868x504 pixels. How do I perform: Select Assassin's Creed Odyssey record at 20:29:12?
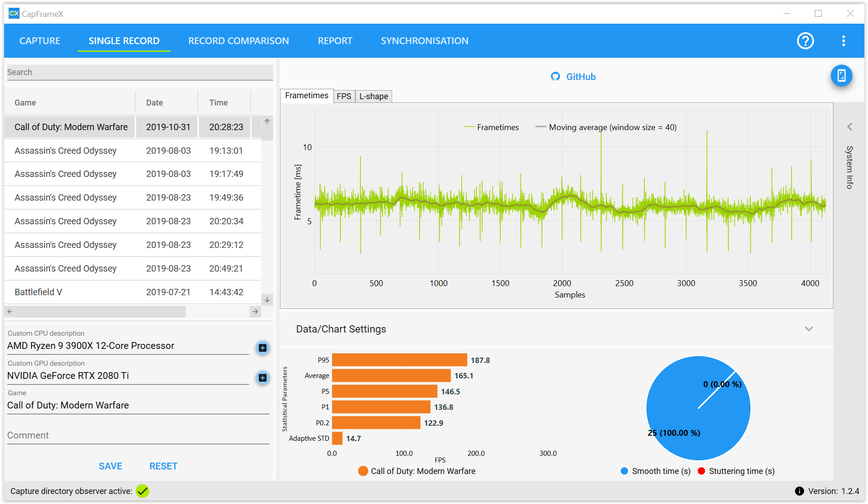pyautogui.click(x=133, y=245)
